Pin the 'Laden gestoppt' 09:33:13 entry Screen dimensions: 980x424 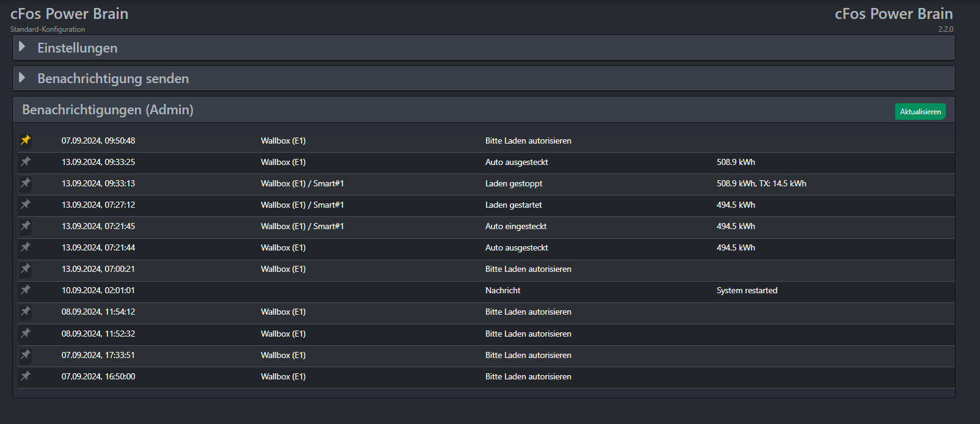[x=26, y=183]
